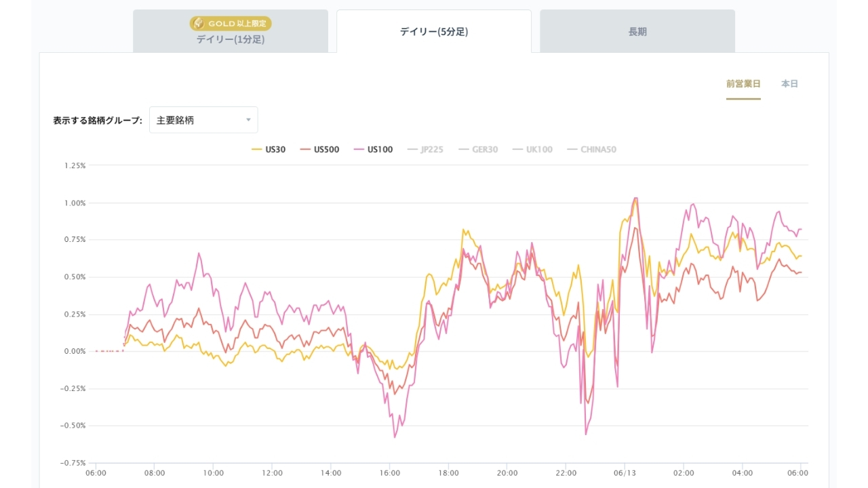Click the 06/13 x-axis date label
868x488 pixels.
pos(625,472)
